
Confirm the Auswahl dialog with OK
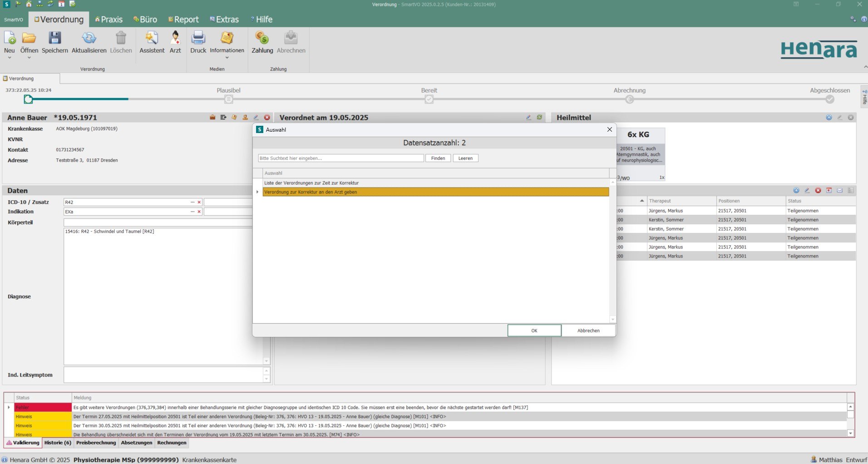[534, 331]
